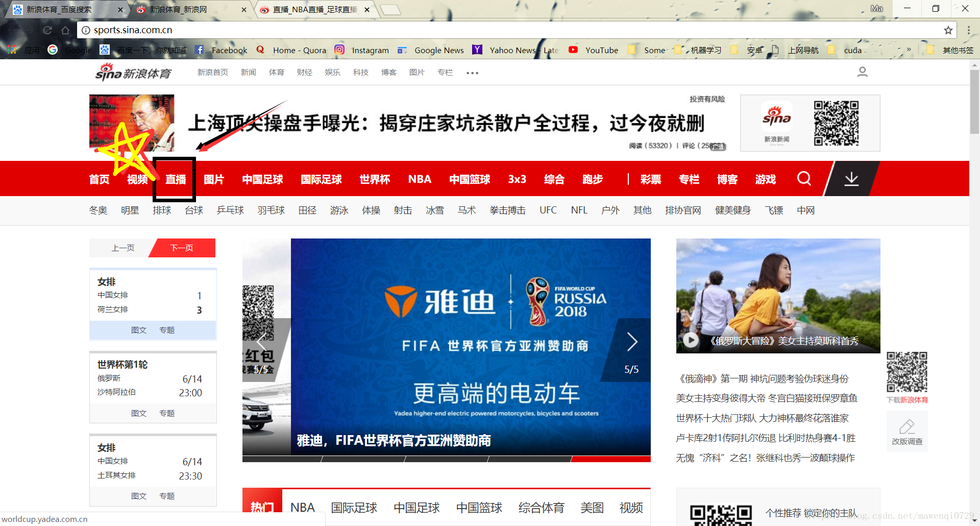Open the Facebook bookmark

point(221,50)
